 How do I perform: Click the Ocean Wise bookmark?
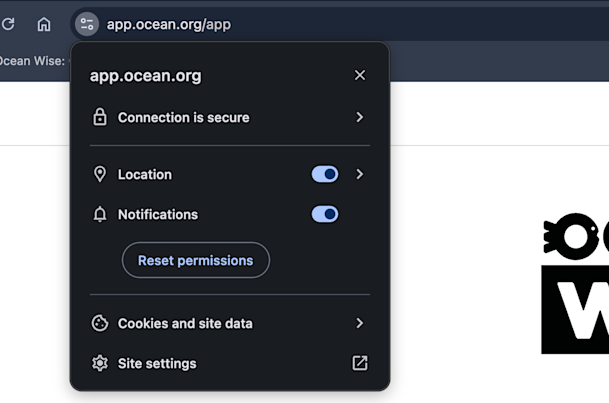click(32, 61)
